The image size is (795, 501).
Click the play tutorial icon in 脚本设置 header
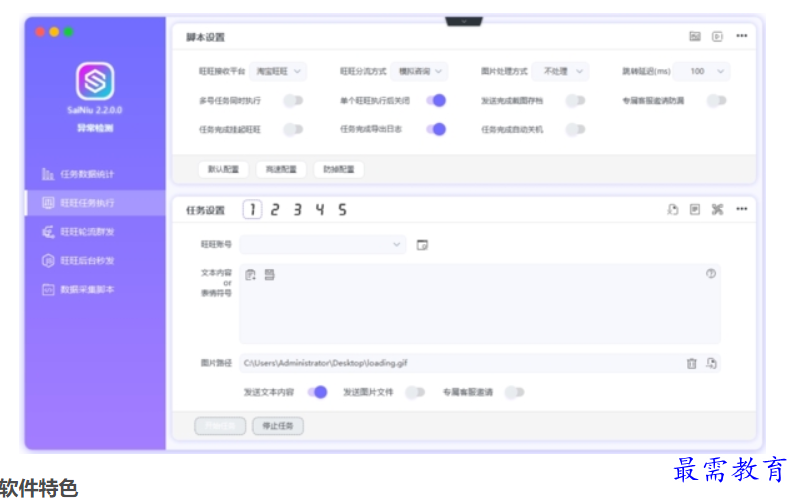coord(717,36)
